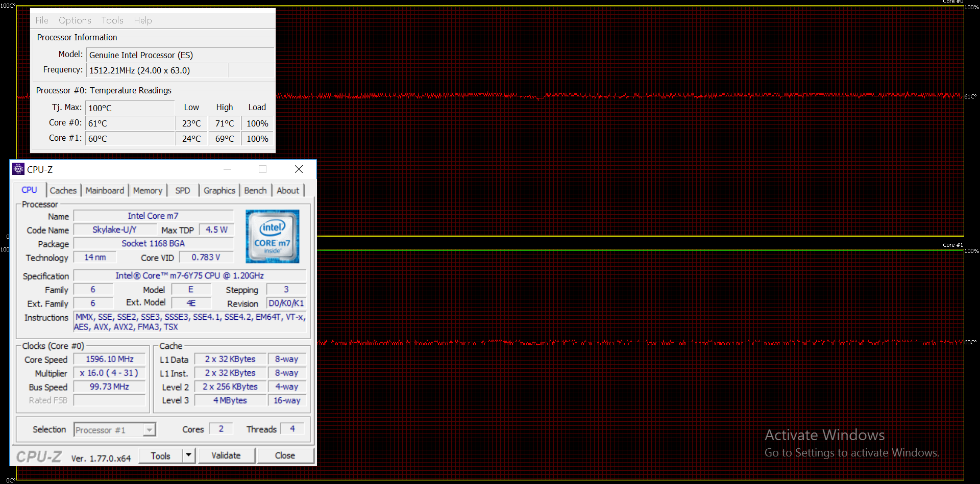Click the specification Intel Core m7-6Y75 text
This screenshot has width=980, height=484.
pos(190,275)
